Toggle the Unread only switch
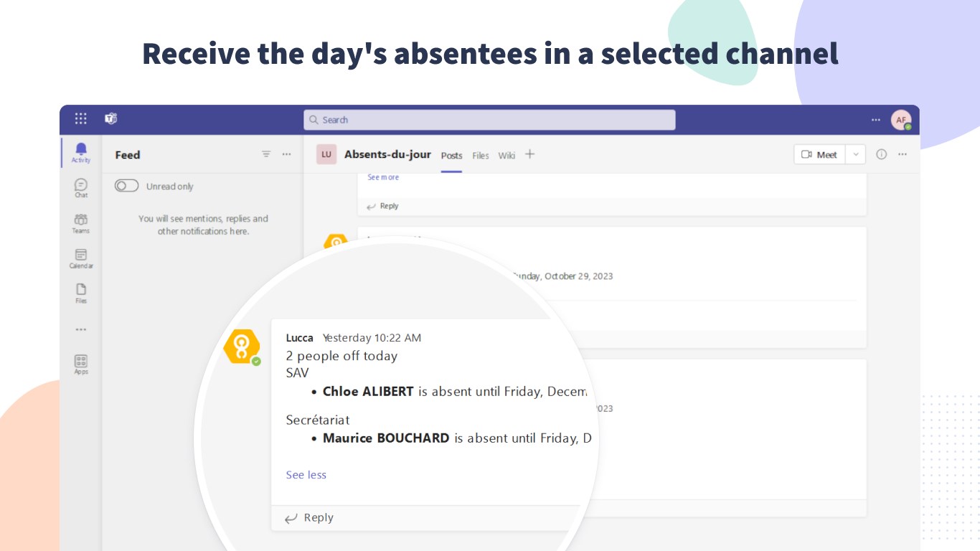Viewport: 980px width, 551px height. click(126, 186)
